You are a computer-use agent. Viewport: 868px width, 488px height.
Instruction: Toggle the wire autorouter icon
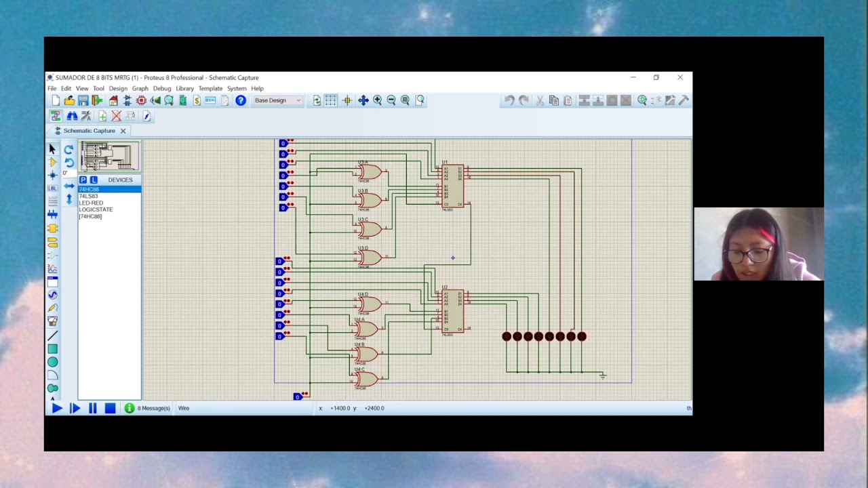[x=56, y=116]
